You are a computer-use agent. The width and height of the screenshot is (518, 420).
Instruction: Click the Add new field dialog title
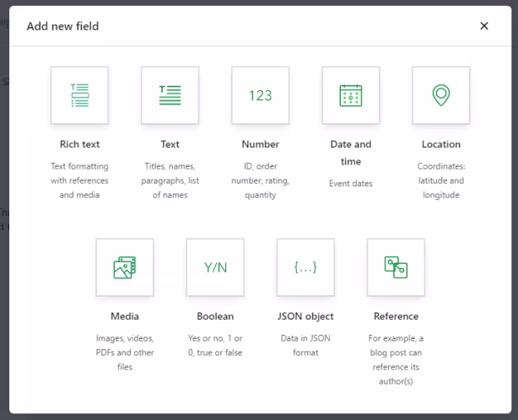(62, 26)
